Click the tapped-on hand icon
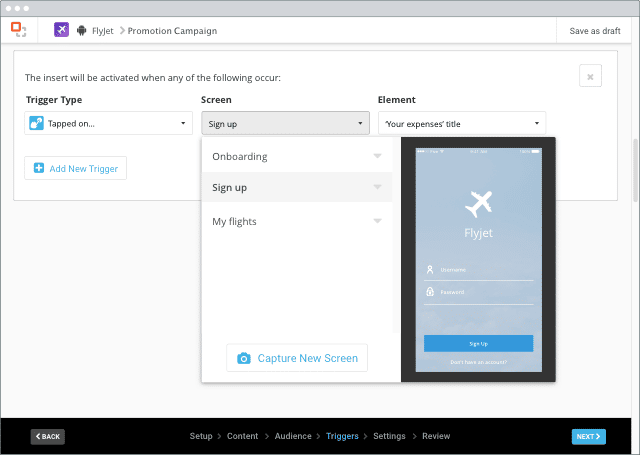This screenshot has height=455, width=640. (x=36, y=123)
